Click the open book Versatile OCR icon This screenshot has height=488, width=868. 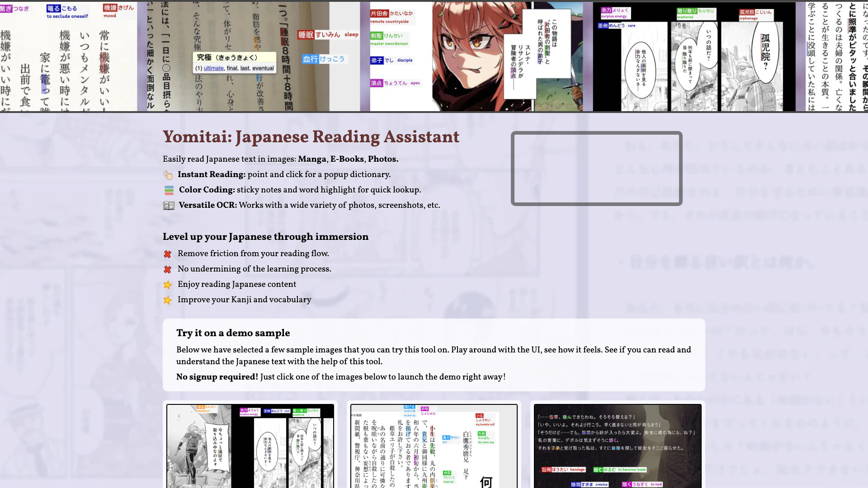169,206
